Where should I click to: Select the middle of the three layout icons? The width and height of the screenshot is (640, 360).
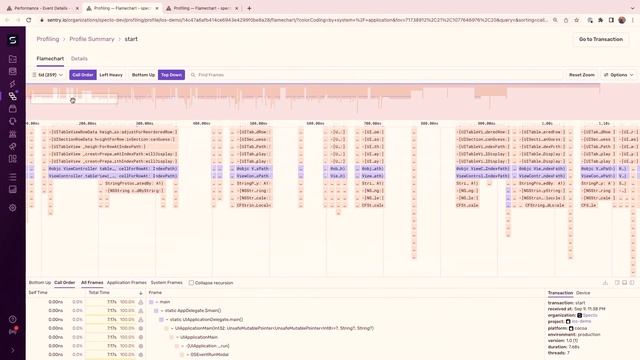[x=624, y=282]
